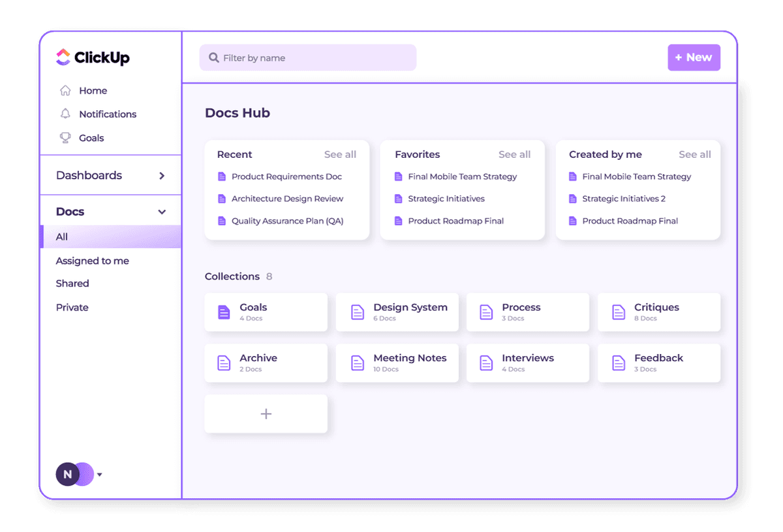Add a new collection with plus tile
This screenshot has width=783, height=532.
click(266, 413)
